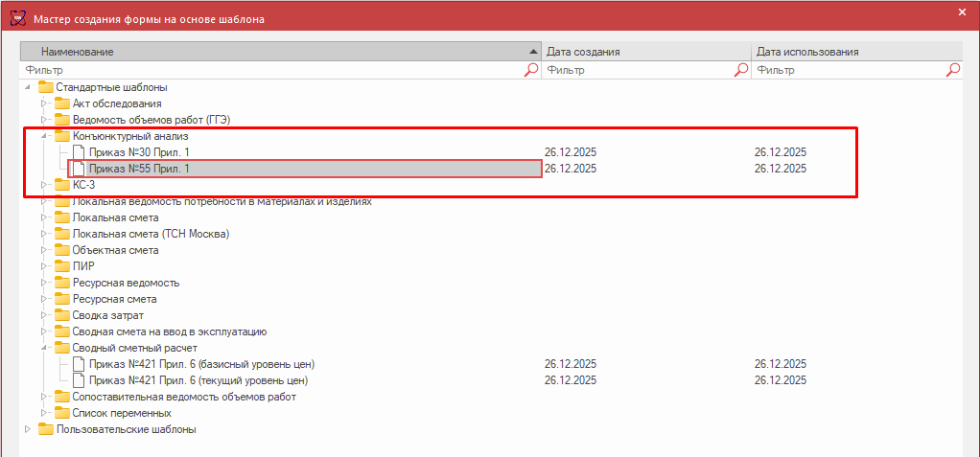Select Приказ №421 Прил. 6 (текущий уровень цен)
The image size is (980, 457).
pyautogui.click(x=200, y=380)
